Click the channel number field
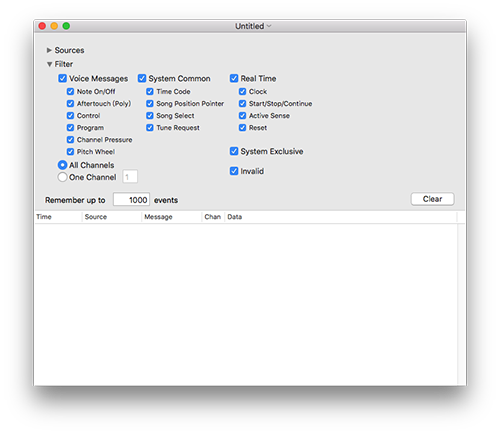 130,177
